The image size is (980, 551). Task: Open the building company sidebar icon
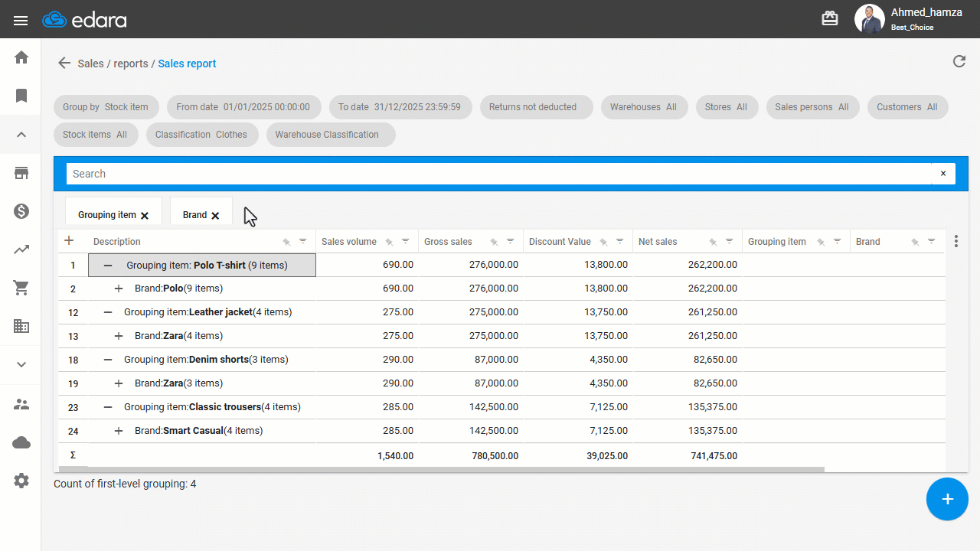pyautogui.click(x=21, y=326)
